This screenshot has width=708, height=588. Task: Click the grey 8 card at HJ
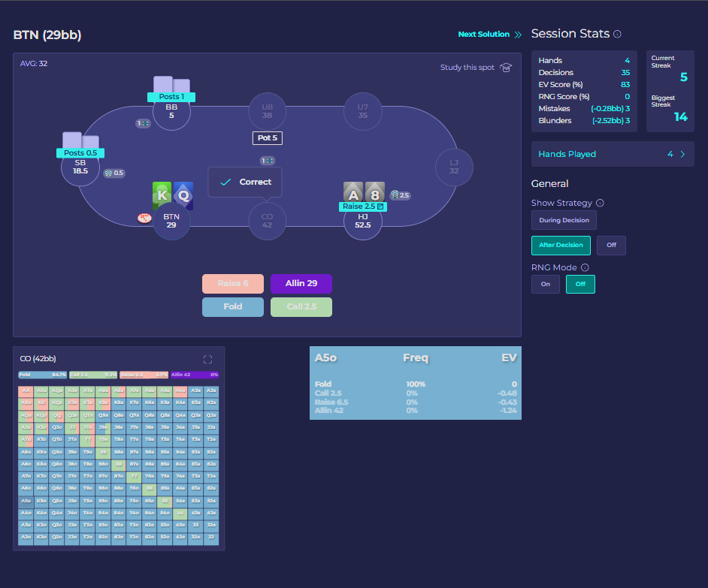[375, 193]
